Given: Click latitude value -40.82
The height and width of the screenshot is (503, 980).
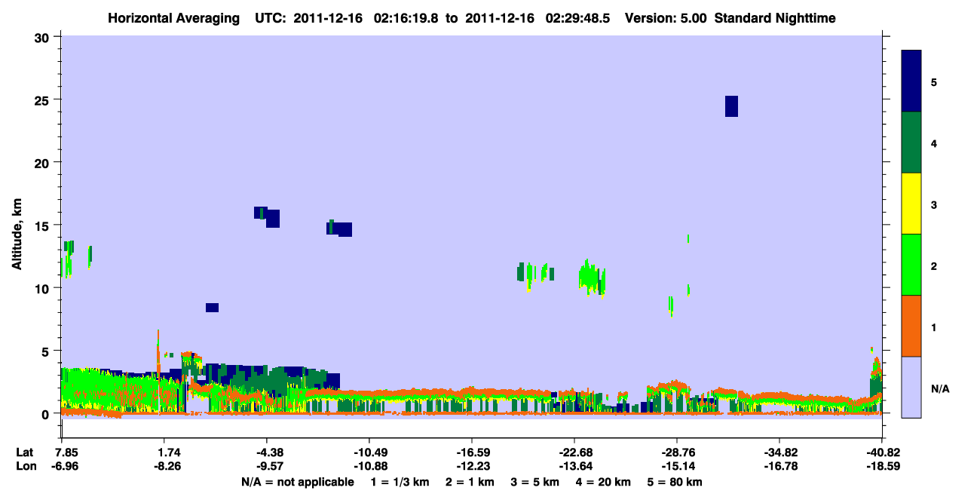Looking at the screenshot, I should click(881, 452).
